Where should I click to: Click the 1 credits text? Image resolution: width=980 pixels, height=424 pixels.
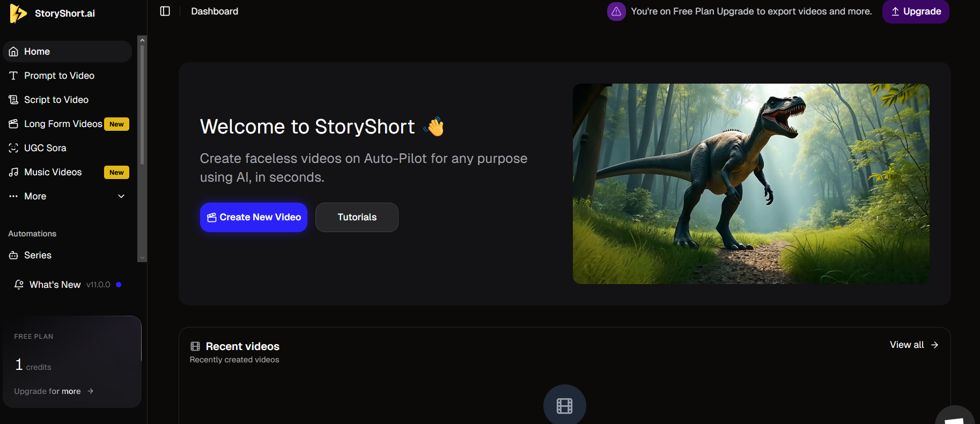coord(33,366)
